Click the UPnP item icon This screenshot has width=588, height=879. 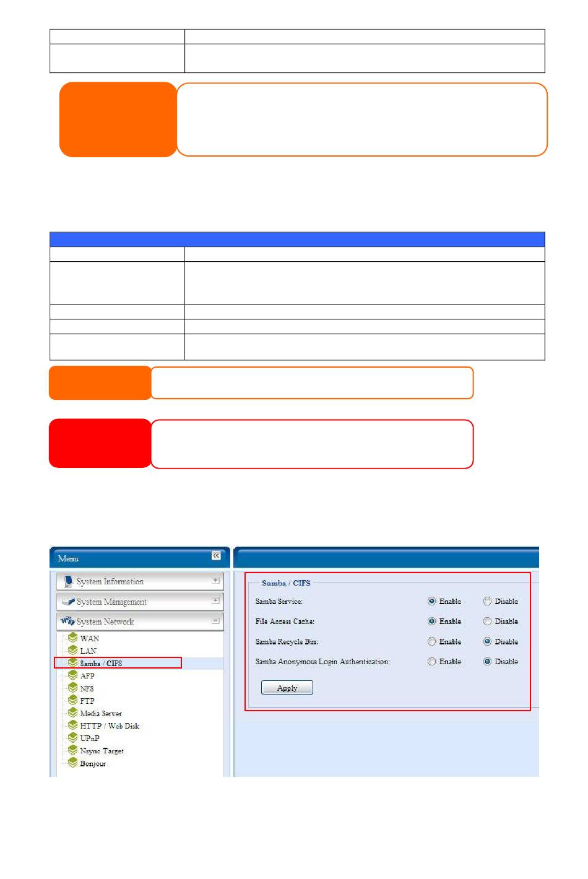tap(73, 738)
